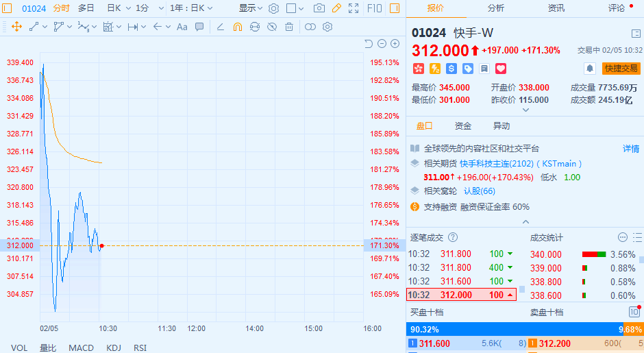644x353 pixels.
Task: Select the MACD indicator
Action: (x=81, y=348)
